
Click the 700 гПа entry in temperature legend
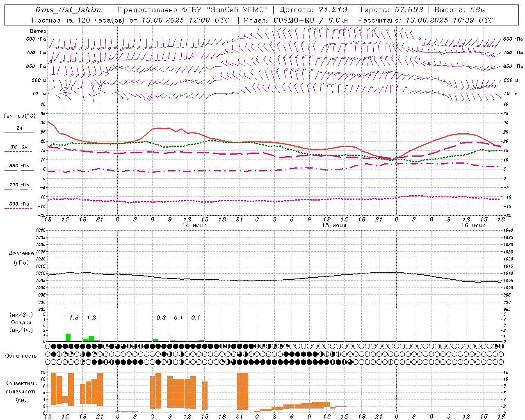[x=19, y=185]
